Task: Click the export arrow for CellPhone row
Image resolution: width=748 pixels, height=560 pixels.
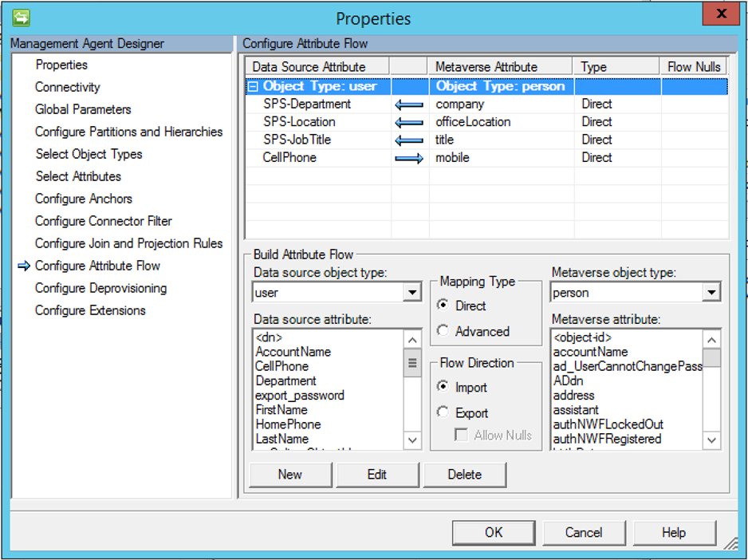Action: (409, 159)
